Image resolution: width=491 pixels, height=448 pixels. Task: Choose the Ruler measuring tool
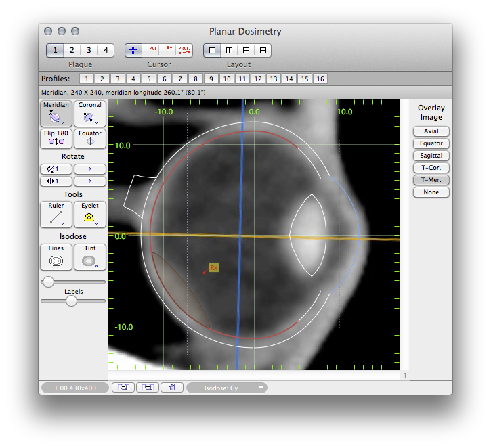click(x=56, y=215)
